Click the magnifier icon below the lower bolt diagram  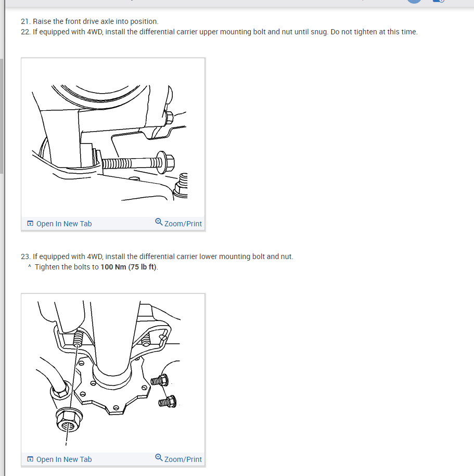coord(159,457)
